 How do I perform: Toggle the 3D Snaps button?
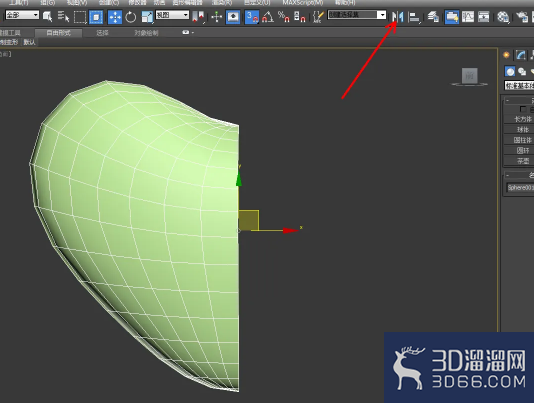click(x=252, y=17)
